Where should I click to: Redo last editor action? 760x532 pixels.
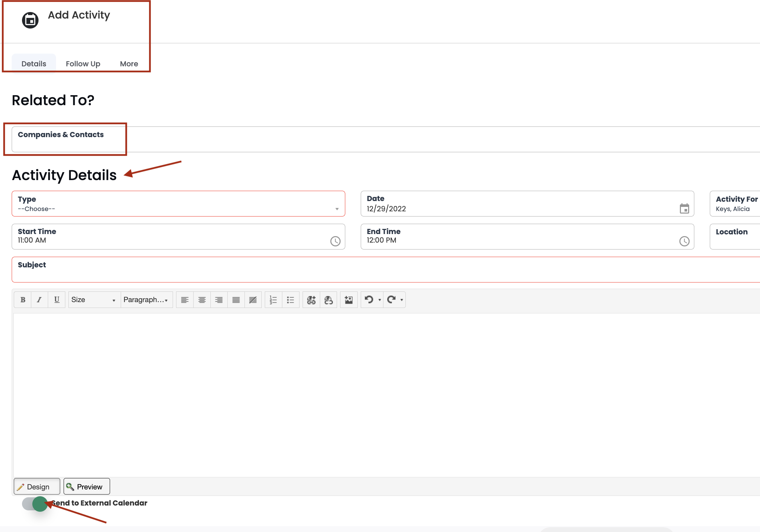(x=391, y=300)
